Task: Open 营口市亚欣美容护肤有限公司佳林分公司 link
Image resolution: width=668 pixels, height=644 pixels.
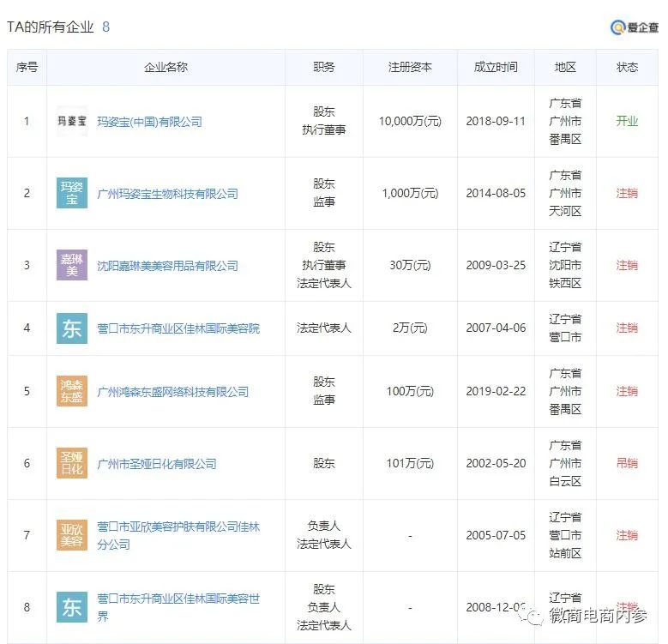Action: (178, 535)
